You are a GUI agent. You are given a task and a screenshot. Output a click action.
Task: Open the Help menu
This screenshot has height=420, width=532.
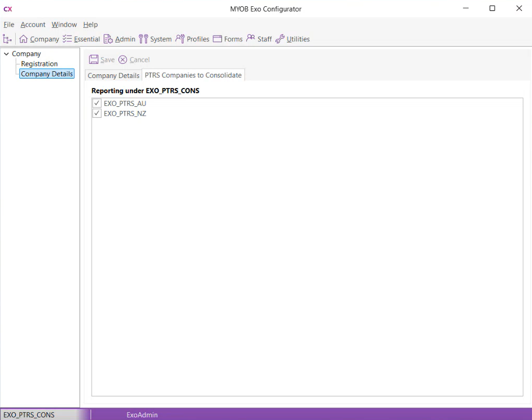click(90, 25)
